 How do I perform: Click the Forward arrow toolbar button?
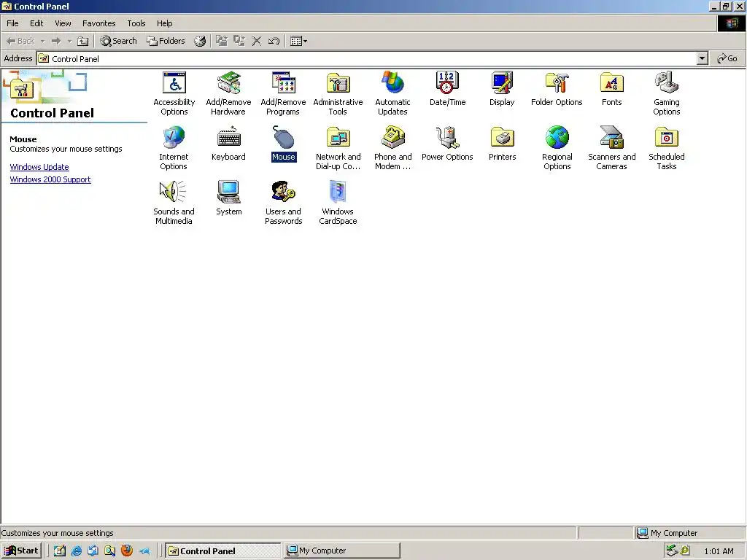(56, 41)
